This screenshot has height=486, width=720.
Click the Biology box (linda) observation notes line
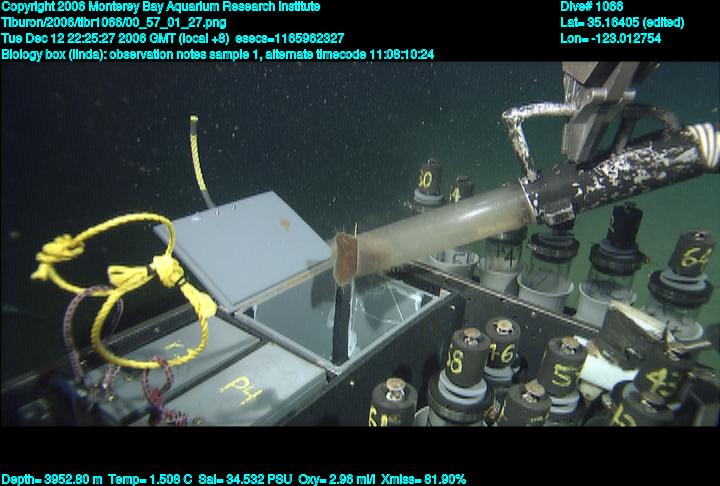pyautogui.click(x=218, y=55)
